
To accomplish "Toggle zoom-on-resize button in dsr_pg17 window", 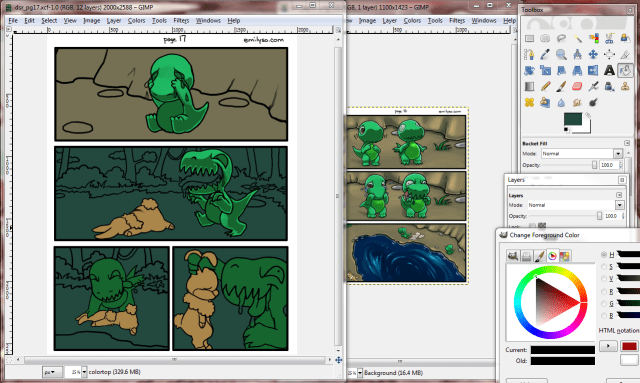I will pos(338,30).
